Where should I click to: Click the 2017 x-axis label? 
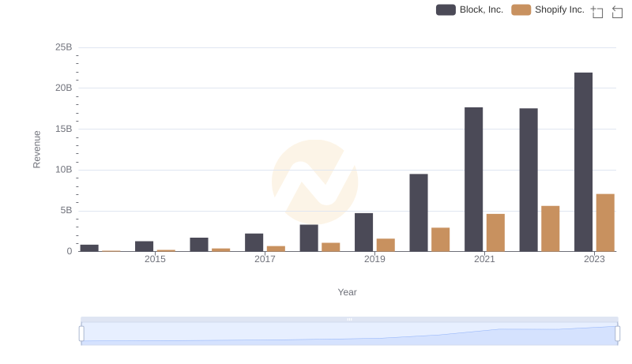pyautogui.click(x=265, y=259)
